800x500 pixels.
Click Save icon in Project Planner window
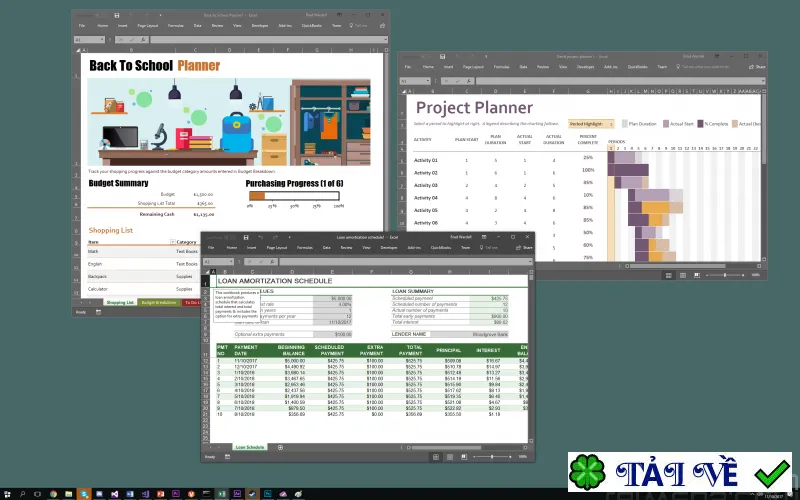pyautogui.click(x=442, y=57)
